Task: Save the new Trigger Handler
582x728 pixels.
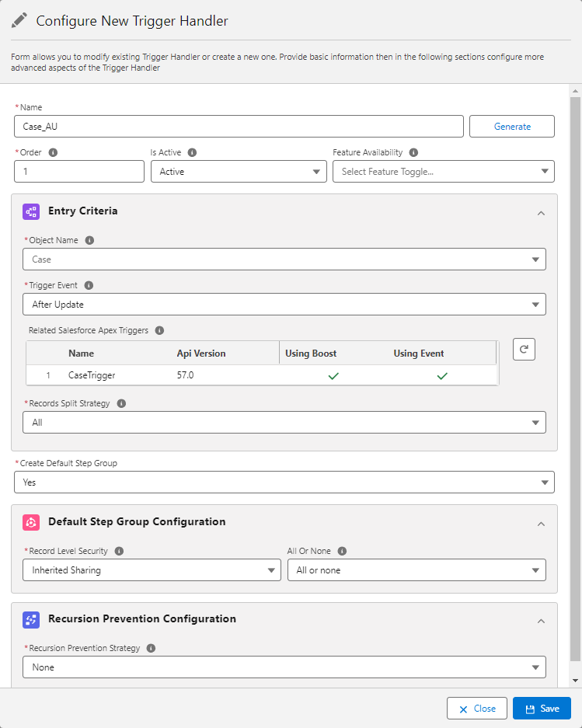Action: (x=542, y=708)
